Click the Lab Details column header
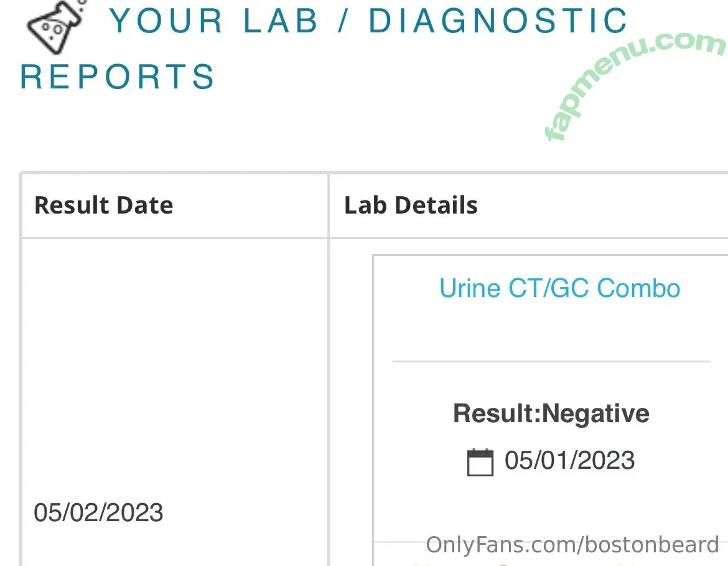Image resolution: width=728 pixels, height=566 pixels. click(x=411, y=205)
